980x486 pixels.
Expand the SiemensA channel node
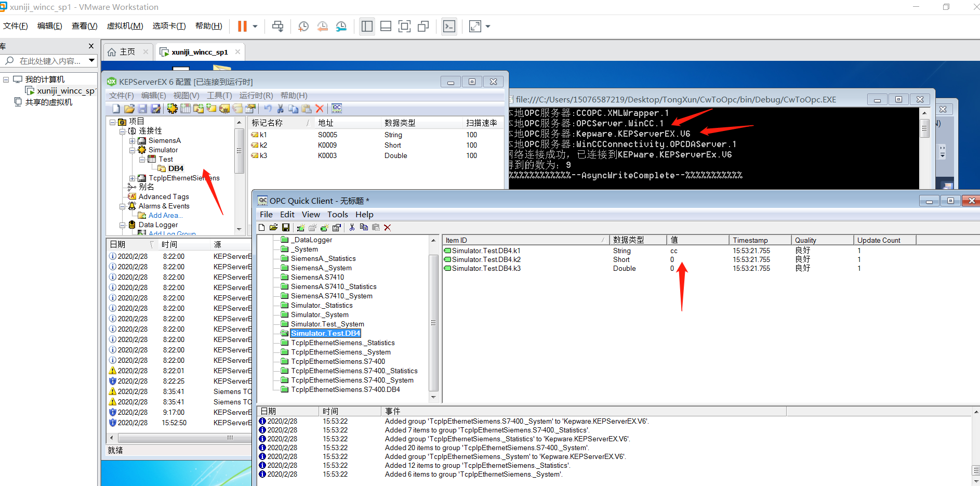132,141
